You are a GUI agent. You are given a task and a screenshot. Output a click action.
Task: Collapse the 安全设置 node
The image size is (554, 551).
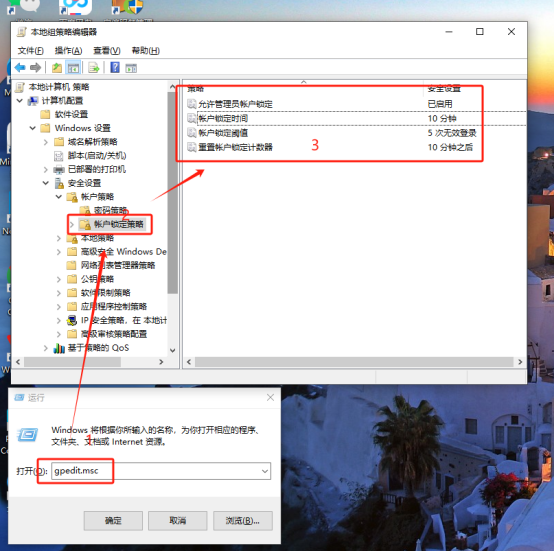click(46, 183)
